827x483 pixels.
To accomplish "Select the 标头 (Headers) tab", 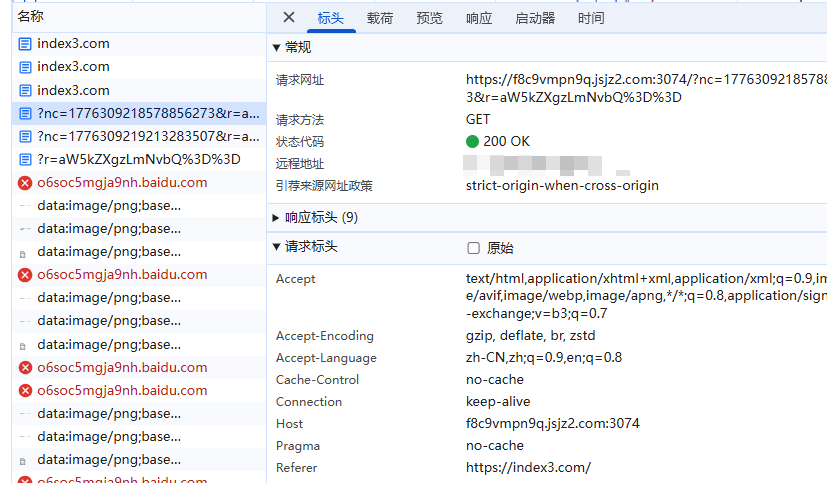I will [x=330, y=18].
